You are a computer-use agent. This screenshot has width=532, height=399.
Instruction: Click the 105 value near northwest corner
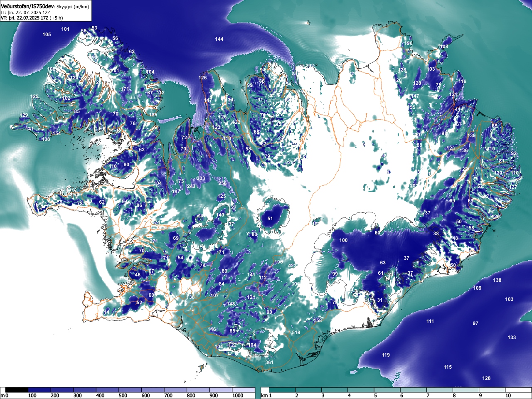click(x=47, y=34)
